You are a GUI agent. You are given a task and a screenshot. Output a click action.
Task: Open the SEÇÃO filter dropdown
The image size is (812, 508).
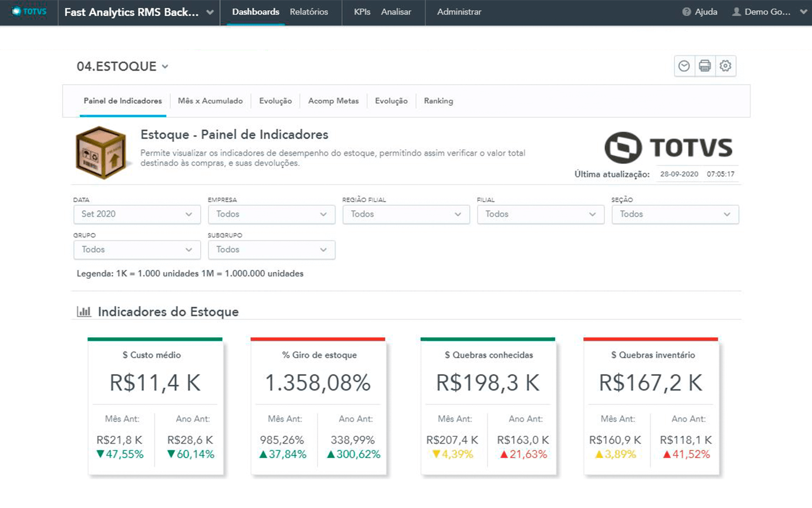675,214
